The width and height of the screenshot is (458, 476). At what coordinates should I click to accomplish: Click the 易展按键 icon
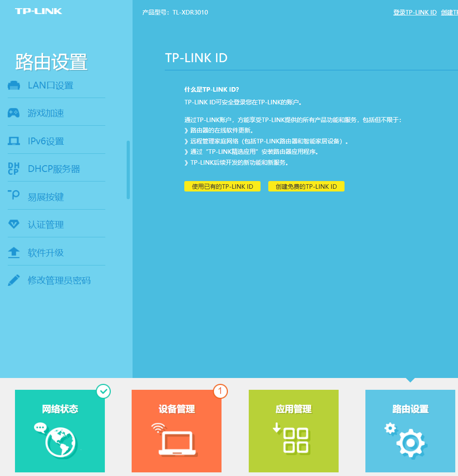pyautogui.click(x=14, y=195)
